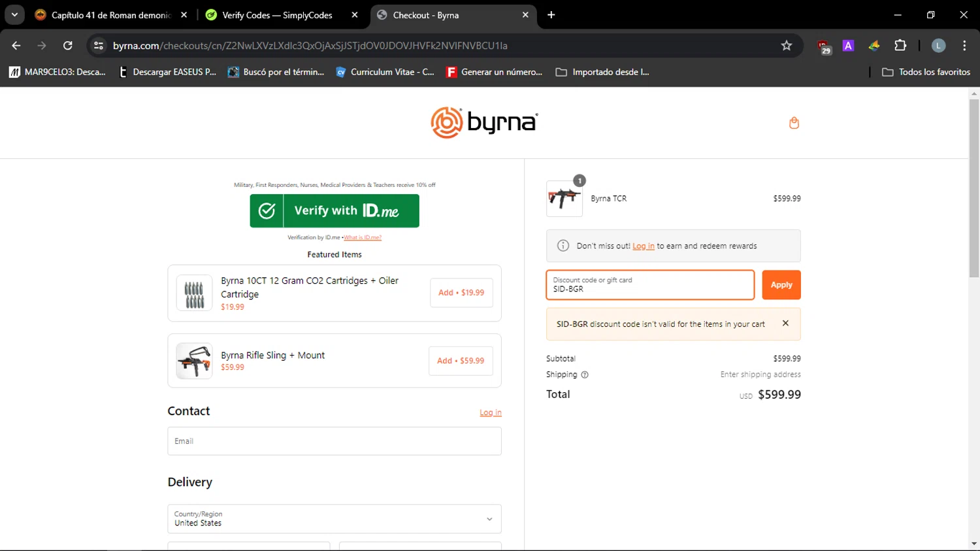Viewport: 980px width, 551px height.
Task: Click the $599.99 total amount
Action: [x=779, y=395]
